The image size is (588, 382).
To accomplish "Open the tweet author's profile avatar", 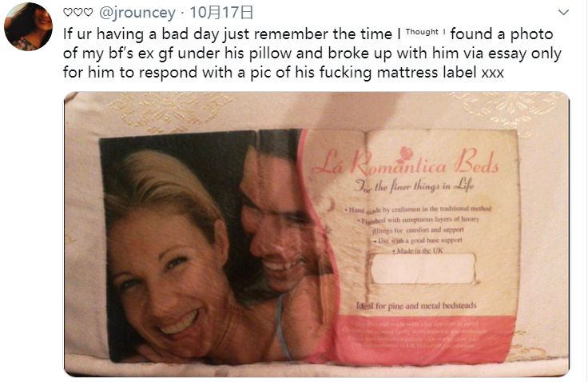I will [28, 26].
